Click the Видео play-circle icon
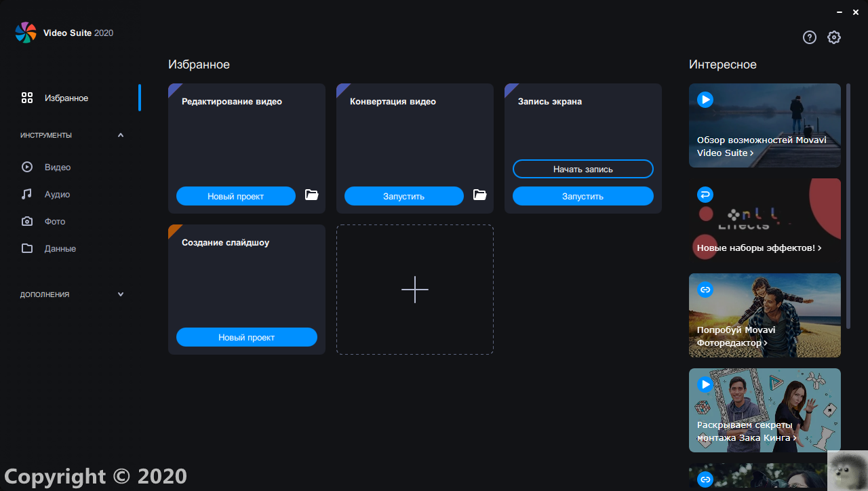This screenshot has width=868, height=491. click(x=27, y=167)
